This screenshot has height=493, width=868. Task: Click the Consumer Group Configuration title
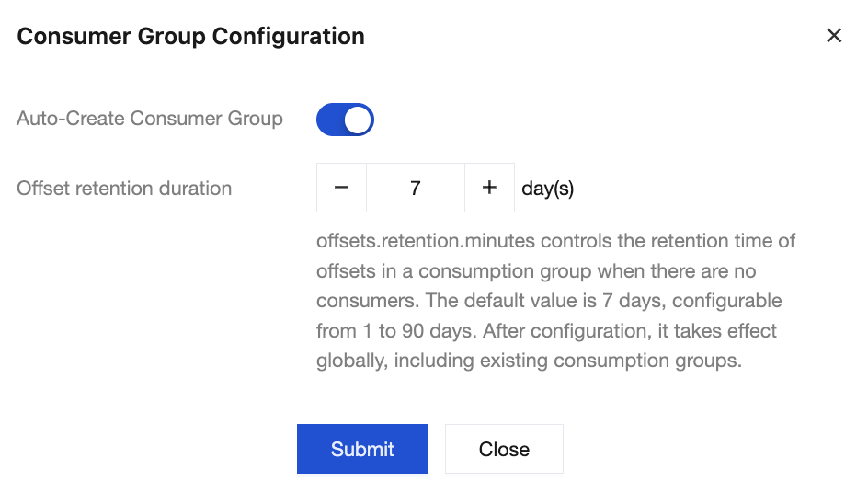click(191, 37)
